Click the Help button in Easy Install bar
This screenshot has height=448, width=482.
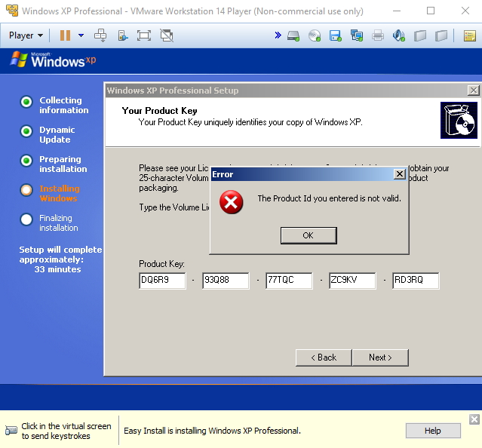433,431
